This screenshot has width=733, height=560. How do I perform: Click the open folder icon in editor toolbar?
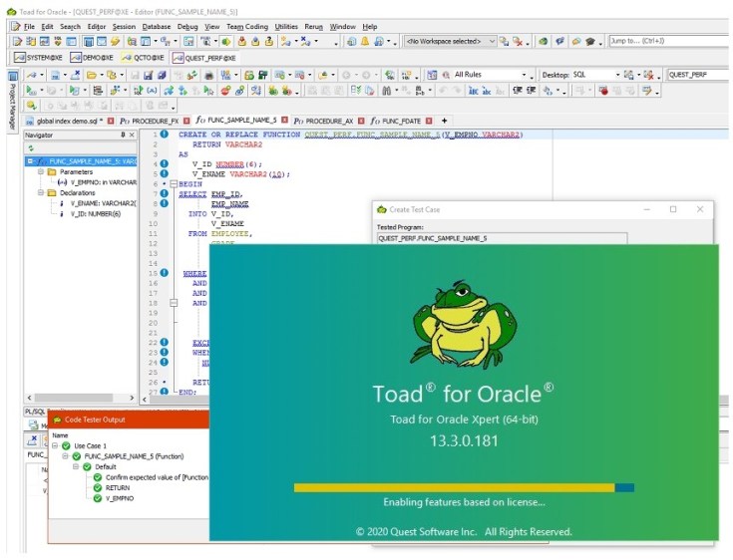[x=91, y=75]
